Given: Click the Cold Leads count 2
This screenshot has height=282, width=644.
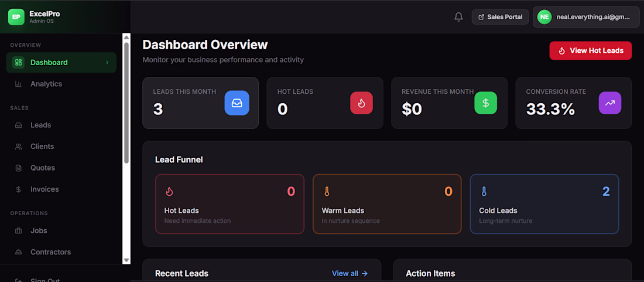Looking at the screenshot, I should click(606, 191).
